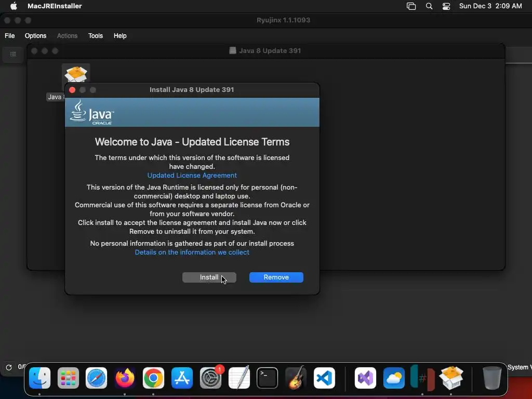
Task: Launch Safari from the Dock
Action: tap(96, 378)
